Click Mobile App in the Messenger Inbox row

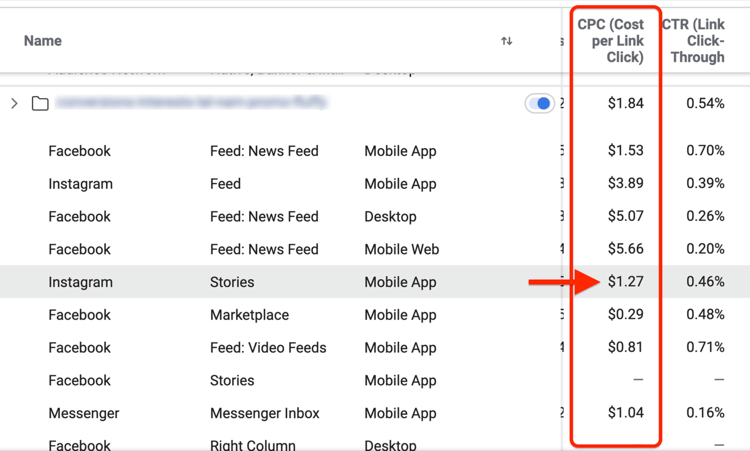tap(400, 413)
